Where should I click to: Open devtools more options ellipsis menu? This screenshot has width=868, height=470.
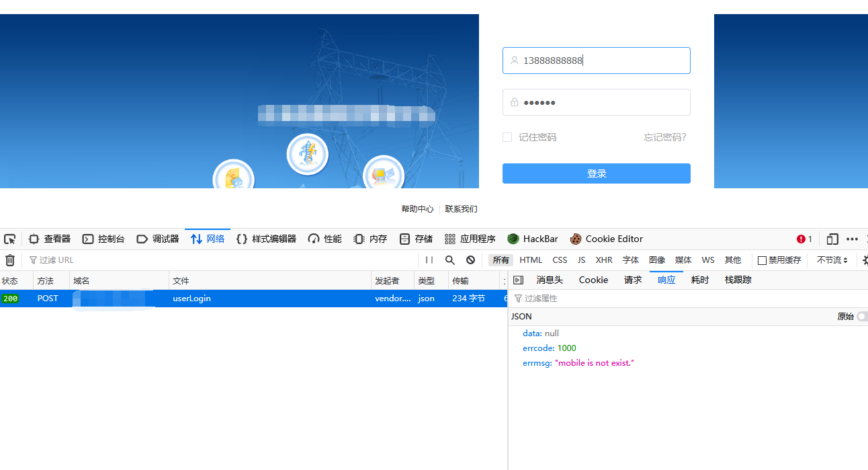click(x=852, y=239)
